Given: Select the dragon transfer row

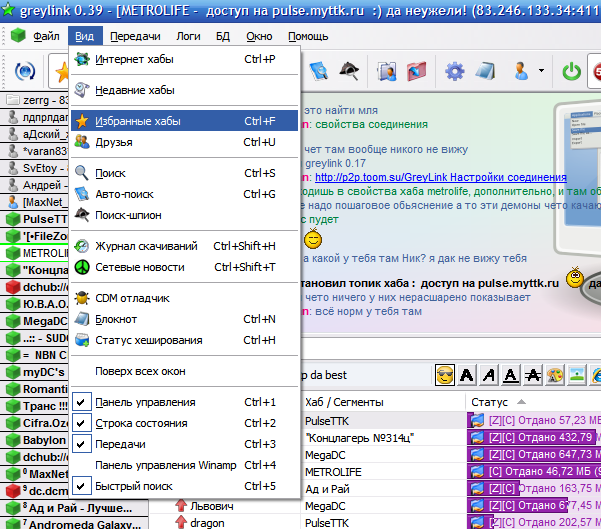Looking at the screenshot, I should 376,522.
